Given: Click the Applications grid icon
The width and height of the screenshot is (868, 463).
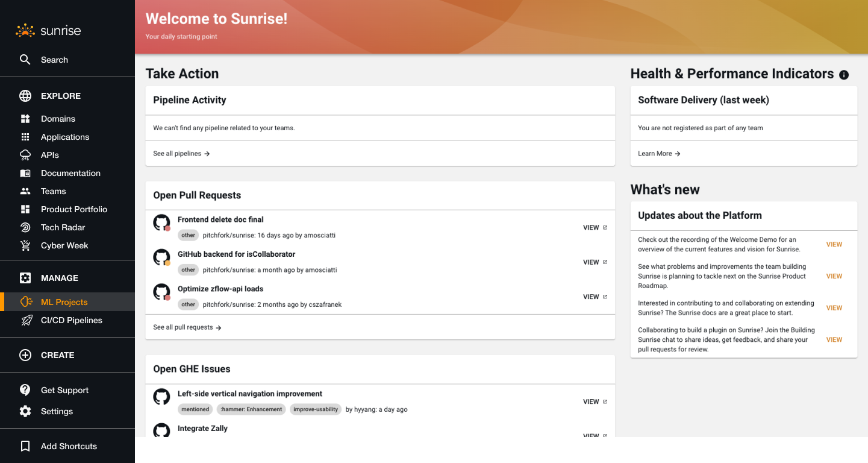Looking at the screenshot, I should pos(25,137).
